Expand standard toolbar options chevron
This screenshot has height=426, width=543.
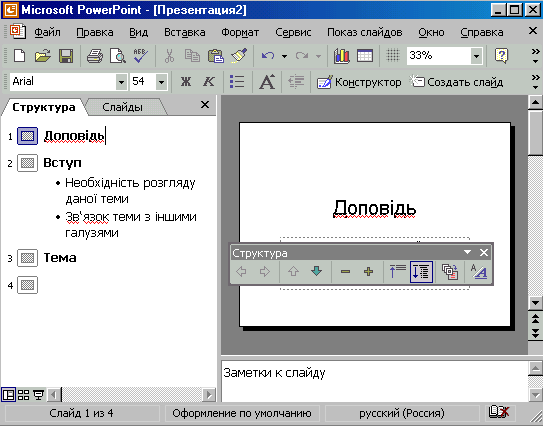coord(535,56)
